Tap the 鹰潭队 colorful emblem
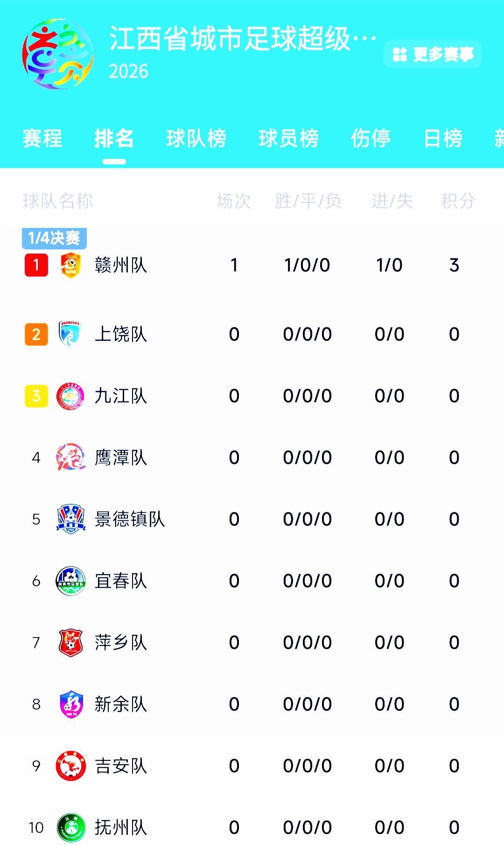Image resolution: width=504 pixels, height=845 pixels. 70,457
